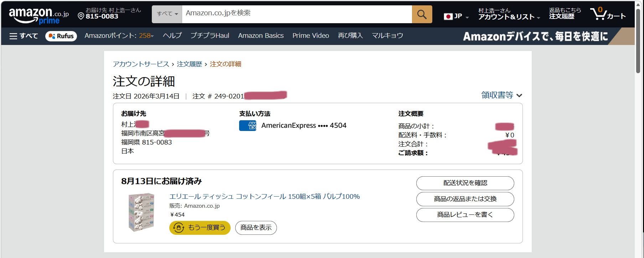
Task: Click the Japan flag language icon
Action: 448,16
